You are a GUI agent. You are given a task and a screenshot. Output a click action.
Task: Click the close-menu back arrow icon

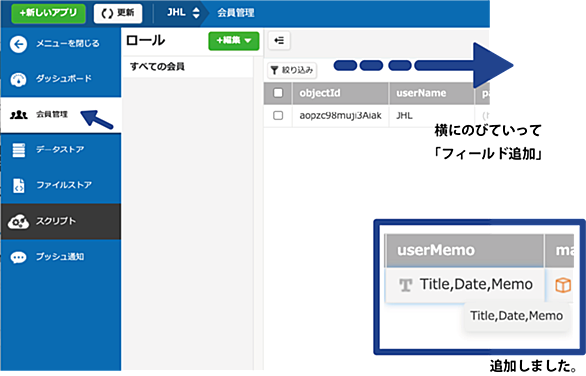(18, 44)
